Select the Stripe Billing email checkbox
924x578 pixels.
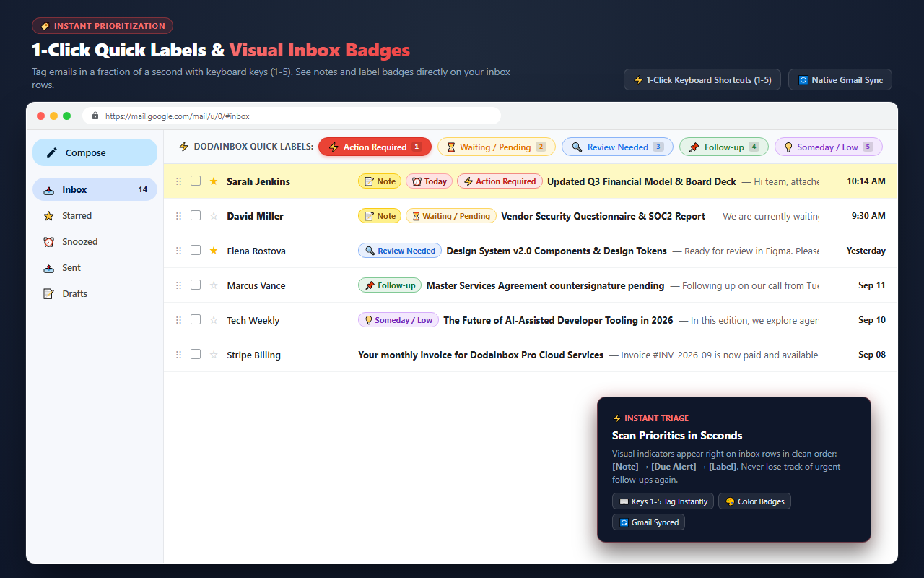tap(196, 354)
